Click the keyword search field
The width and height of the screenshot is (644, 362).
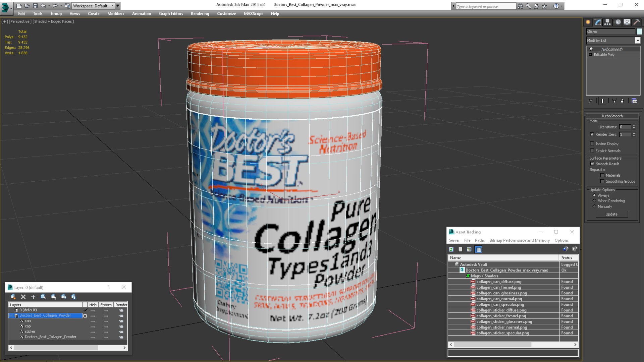point(485,6)
